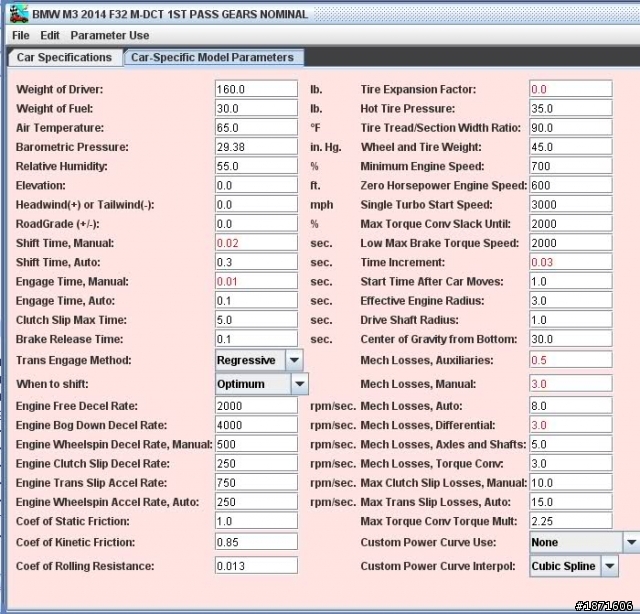This screenshot has width=640, height=614.
Task: Open the Edit menu
Action: point(50,36)
